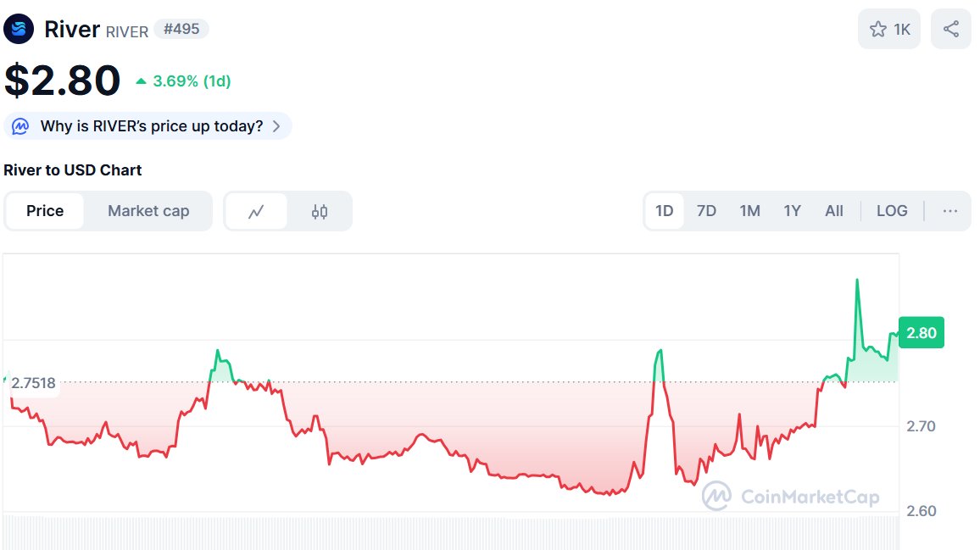Click the 'River' coin name heading

[72, 30]
